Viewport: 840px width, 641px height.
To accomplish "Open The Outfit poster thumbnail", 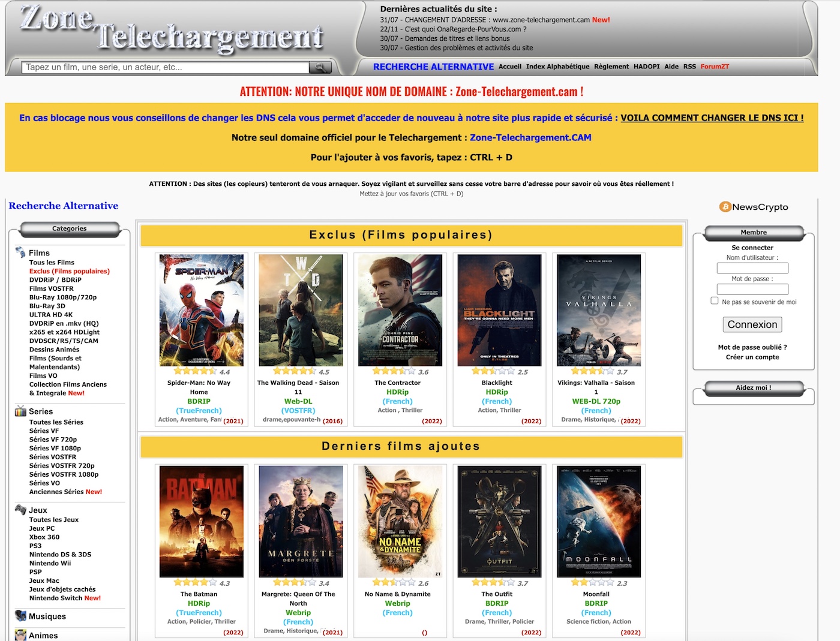I will (x=499, y=521).
